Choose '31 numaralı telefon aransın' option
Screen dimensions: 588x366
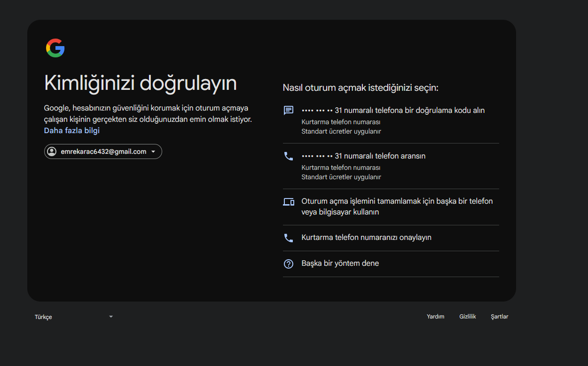(391, 166)
